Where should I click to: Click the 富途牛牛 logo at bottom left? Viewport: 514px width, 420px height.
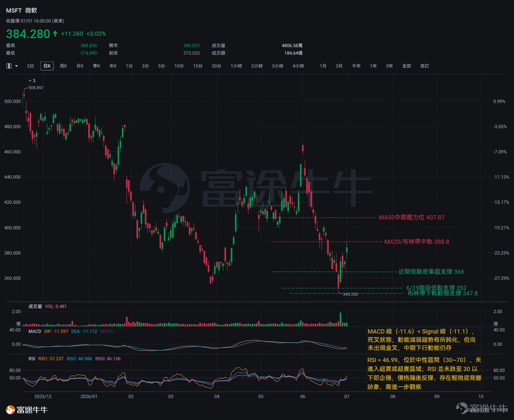click(x=27, y=410)
